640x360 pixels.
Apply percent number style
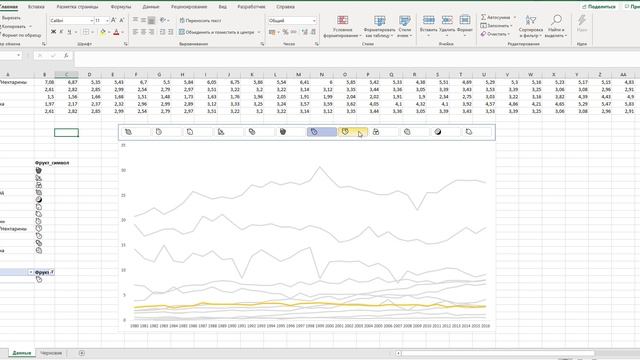click(x=285, y=32)
